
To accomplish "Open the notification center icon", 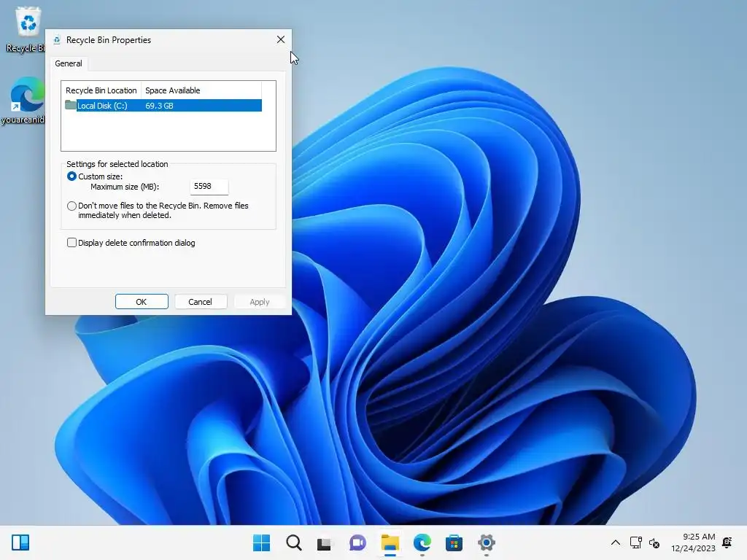I will click(x=727, y=542).
